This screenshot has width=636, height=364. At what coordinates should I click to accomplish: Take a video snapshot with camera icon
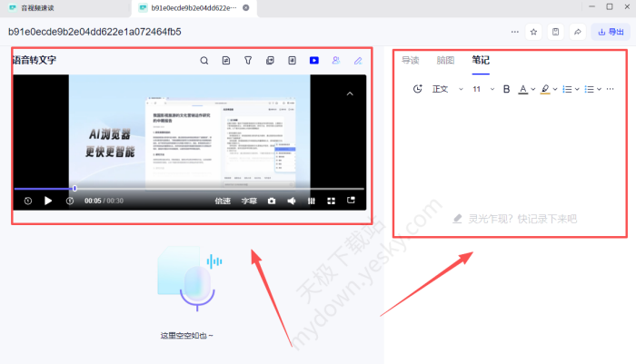[x=272, y=201]
